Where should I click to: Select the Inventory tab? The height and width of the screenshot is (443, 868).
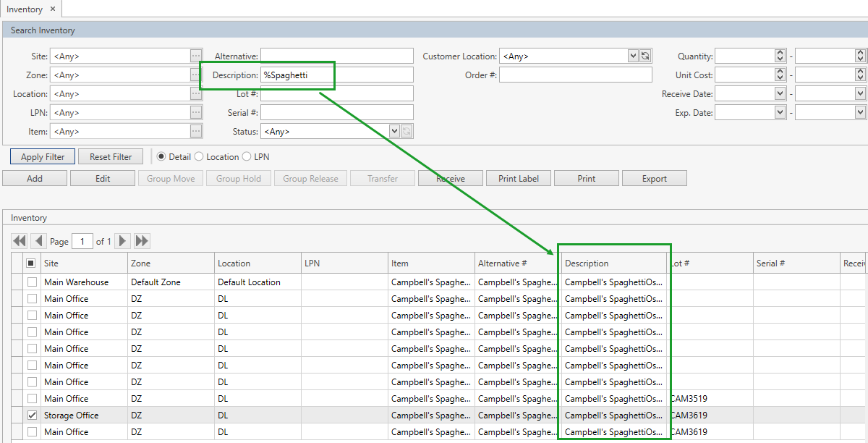pyautogui.click(x=24, y=9)
